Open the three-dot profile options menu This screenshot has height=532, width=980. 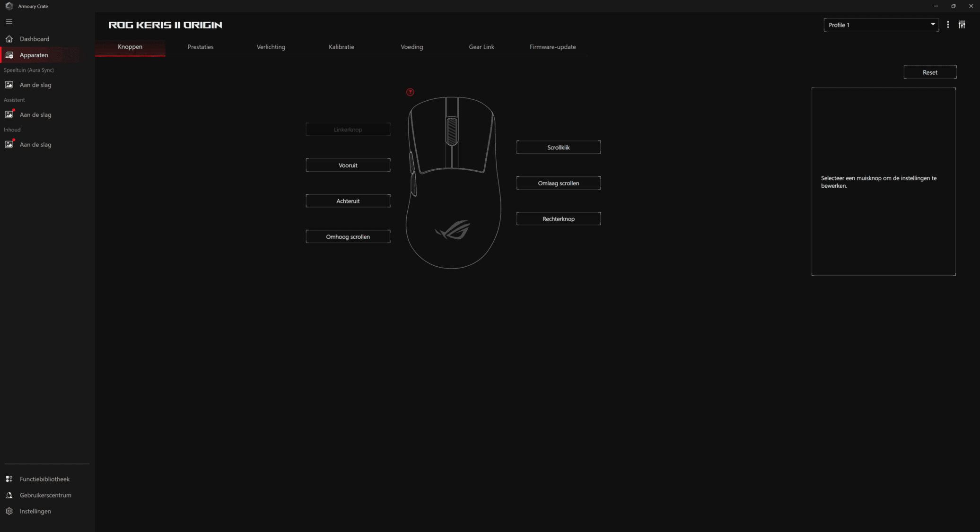pyautogui.click(x=948, y=25)
